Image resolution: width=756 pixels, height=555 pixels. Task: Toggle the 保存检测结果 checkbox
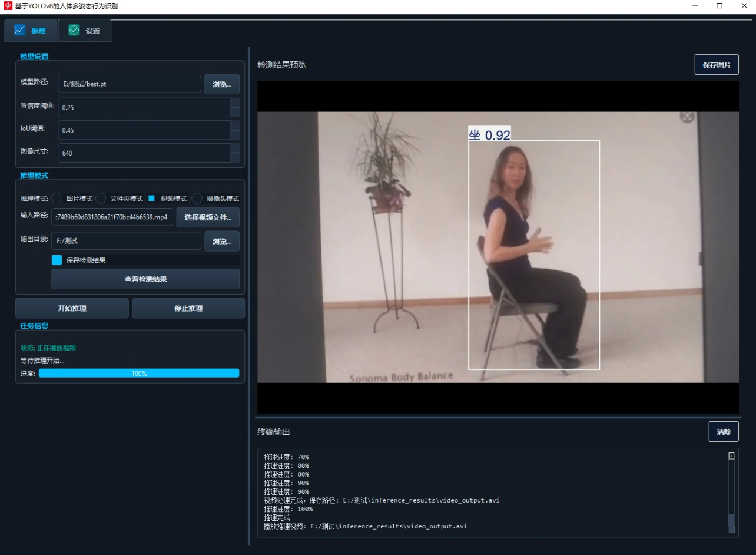(x=57, y=260)
